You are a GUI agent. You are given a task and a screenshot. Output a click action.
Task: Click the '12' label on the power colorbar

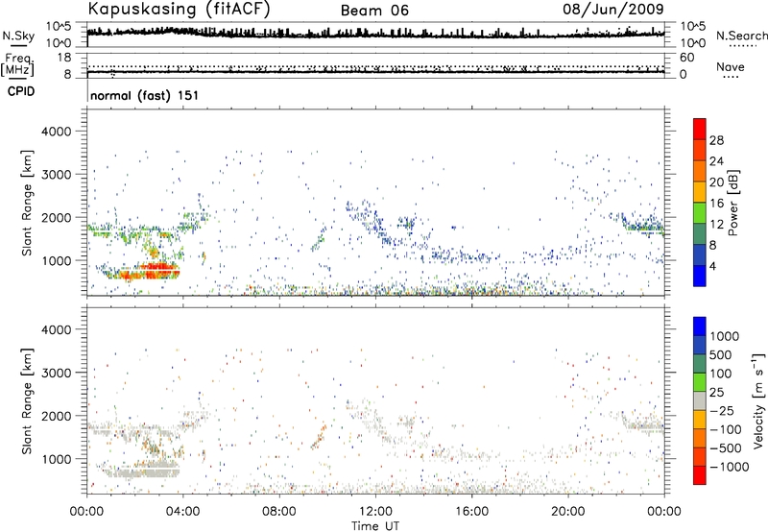(x=716, y=225)
